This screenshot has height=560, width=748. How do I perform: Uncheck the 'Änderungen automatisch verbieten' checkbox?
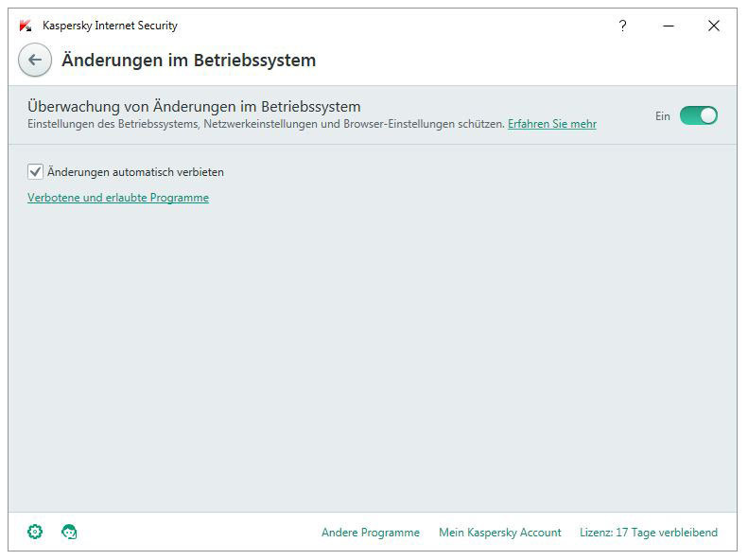coord(36,171)
